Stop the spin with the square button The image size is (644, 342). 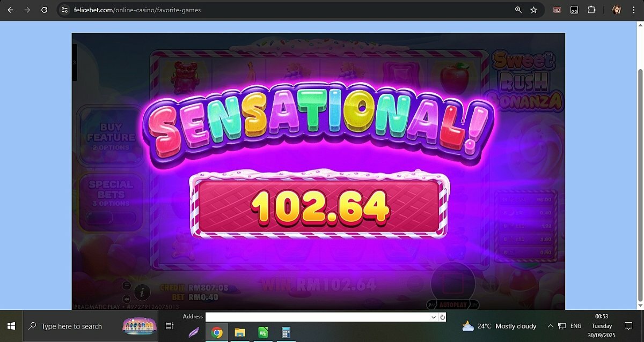point(452,282)
